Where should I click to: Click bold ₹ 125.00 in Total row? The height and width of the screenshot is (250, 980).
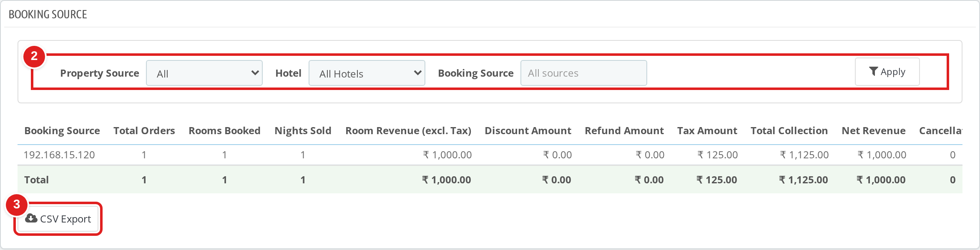[716, 180]
